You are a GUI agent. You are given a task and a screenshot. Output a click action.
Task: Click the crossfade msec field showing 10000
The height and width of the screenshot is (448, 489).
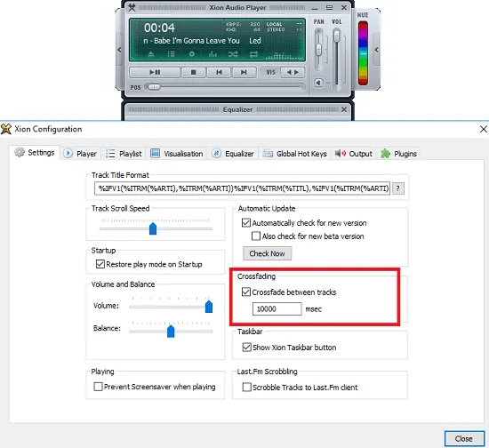click(x=277, y=309)
